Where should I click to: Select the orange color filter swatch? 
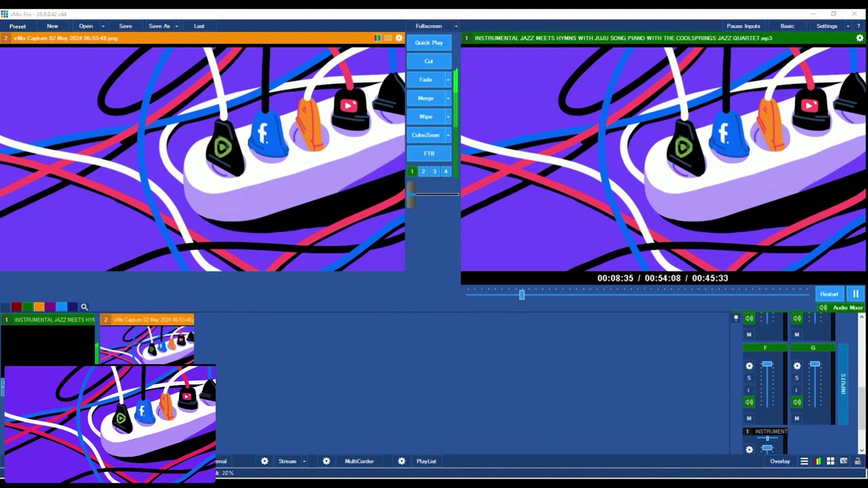coord(39,307)
